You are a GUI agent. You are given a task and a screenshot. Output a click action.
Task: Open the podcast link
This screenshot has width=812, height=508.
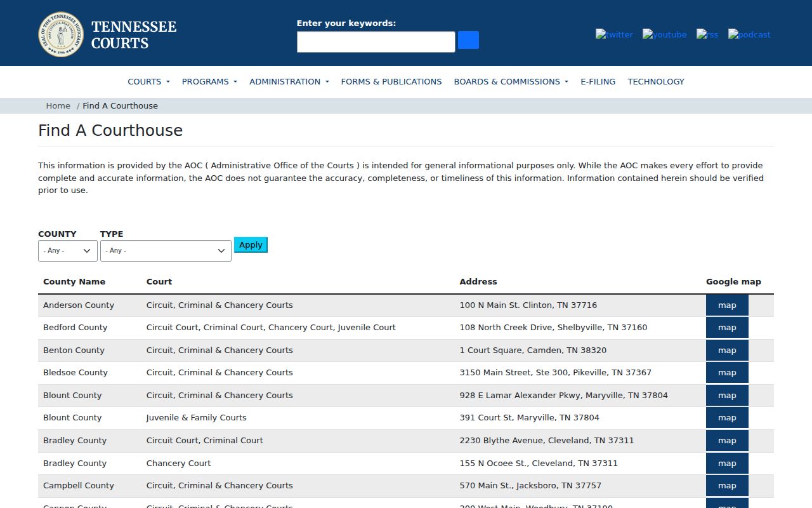(749, 34)
